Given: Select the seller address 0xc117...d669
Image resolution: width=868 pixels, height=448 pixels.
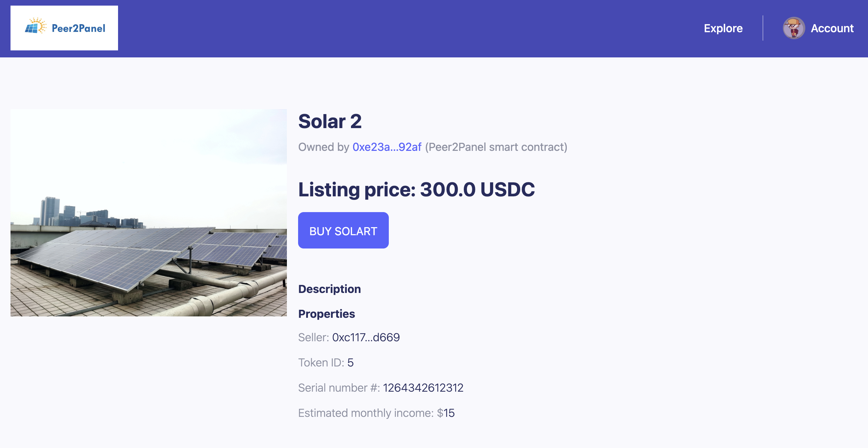Looking at the screenshot, I should tap(366, 337).
